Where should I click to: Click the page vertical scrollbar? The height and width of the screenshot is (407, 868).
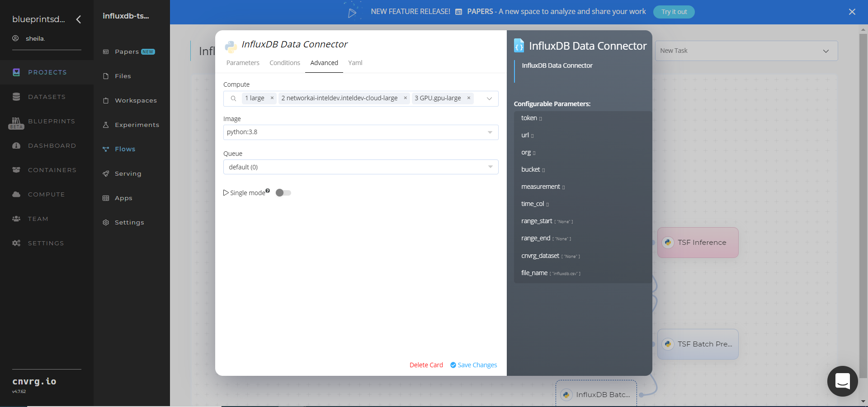click(863, 206)
